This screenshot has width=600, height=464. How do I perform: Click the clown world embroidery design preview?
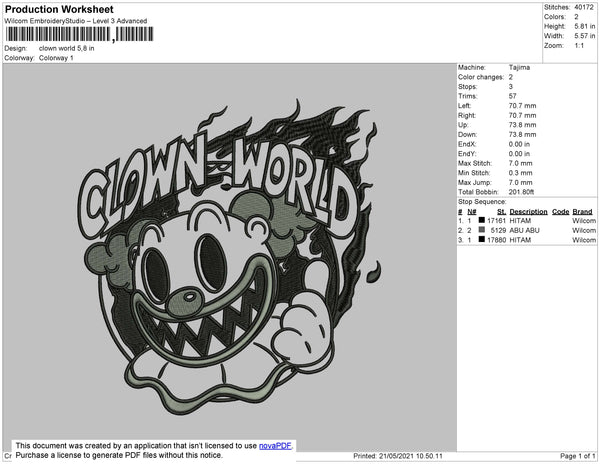(x=230, y=257)
